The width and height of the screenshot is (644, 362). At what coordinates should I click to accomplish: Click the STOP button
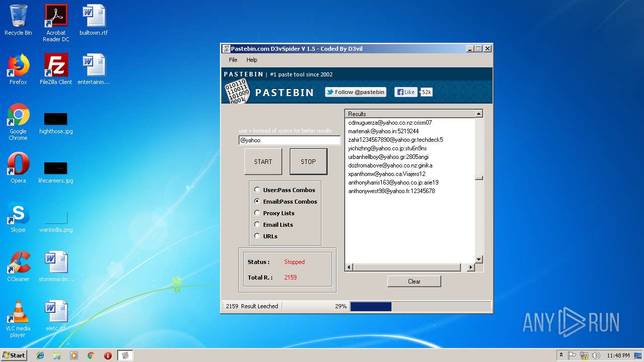[308, 161]
